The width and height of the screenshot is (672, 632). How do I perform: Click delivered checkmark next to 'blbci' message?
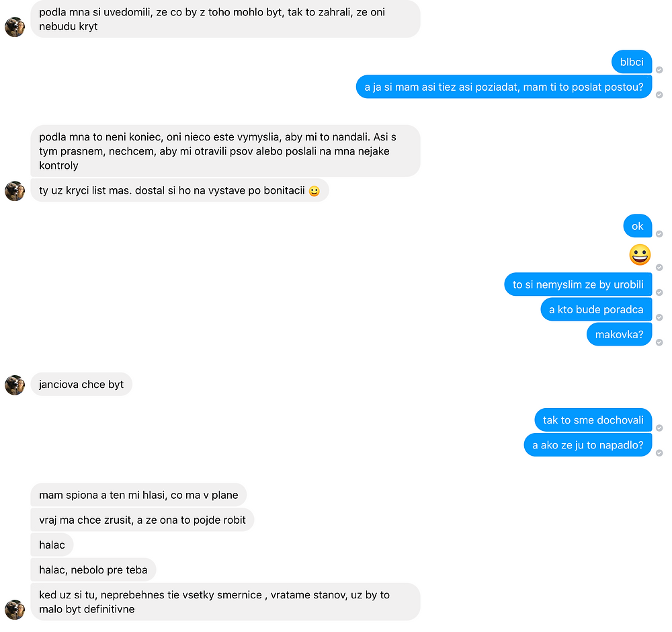coord(659,70)
